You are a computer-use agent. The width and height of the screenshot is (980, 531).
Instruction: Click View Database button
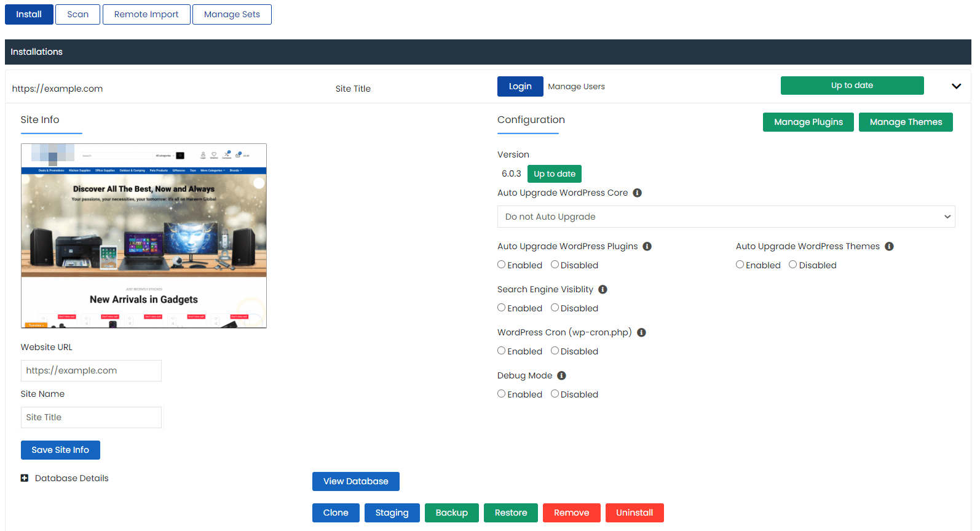(x=356, y=481)
